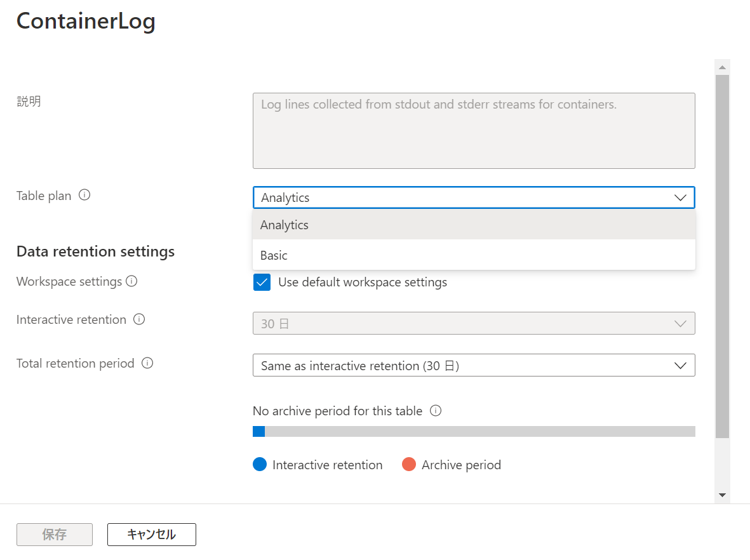The image size is (750, 560).
Task: Enable the Use default workspace settings option
Action: [262, 282]
